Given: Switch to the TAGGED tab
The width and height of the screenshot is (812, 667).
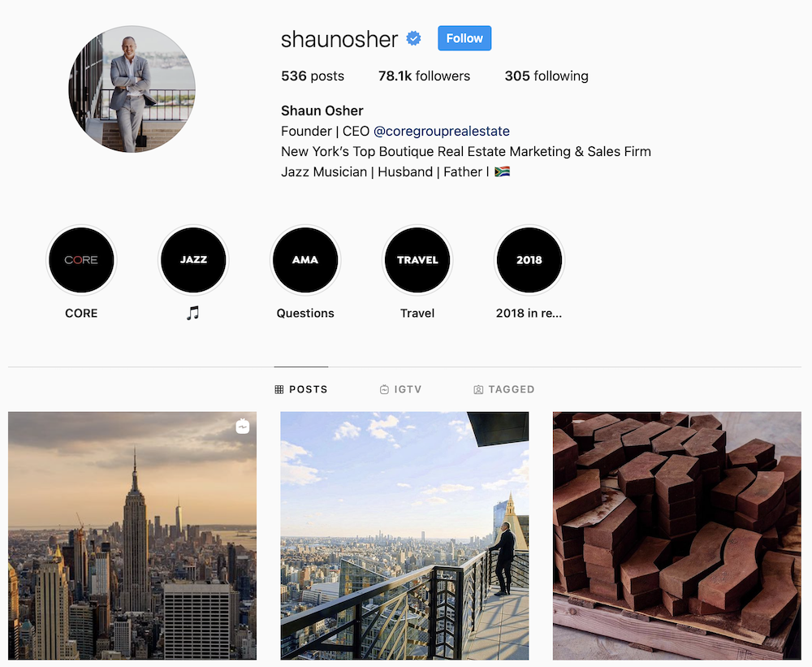Looking at the screenshot, I should tap(504, 389).
